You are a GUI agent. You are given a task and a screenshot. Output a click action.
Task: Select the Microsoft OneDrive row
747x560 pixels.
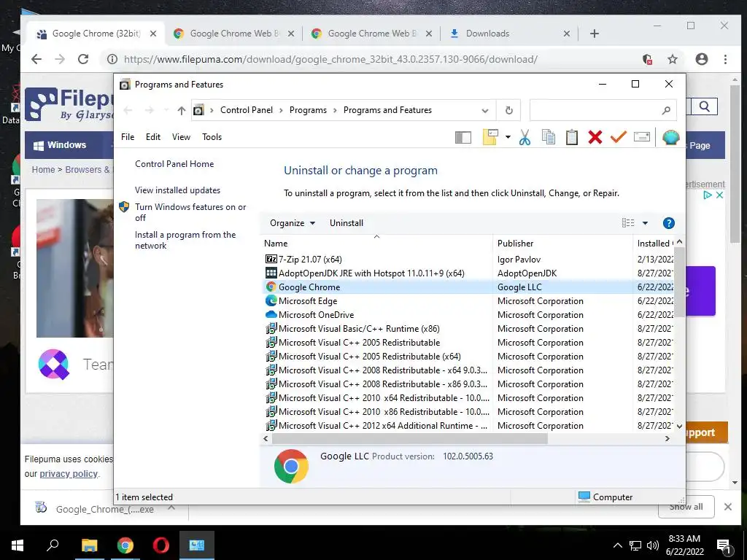click(469, 314)
